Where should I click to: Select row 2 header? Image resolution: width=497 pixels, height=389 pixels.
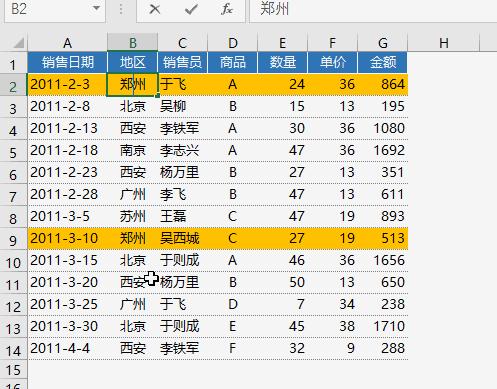[x=13, y=86]
